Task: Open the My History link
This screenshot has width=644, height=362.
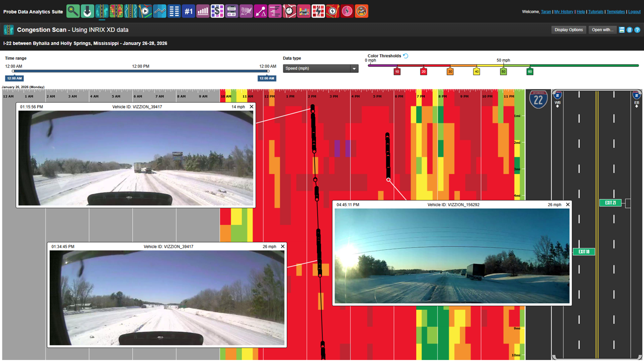Action: pyautogui.click(x=563, y=12)
